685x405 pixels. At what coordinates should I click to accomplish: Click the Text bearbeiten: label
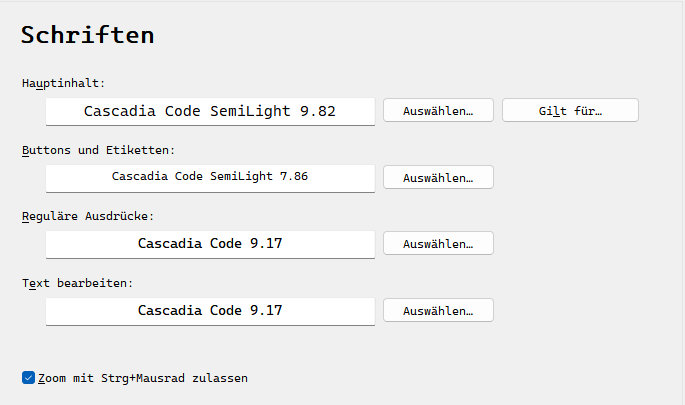(77, 283)
